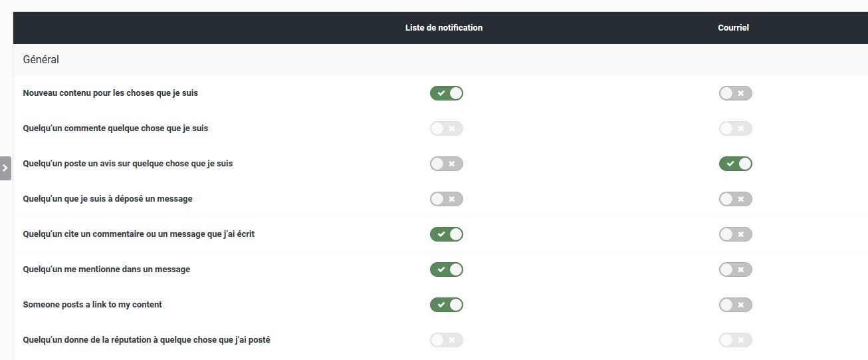Screen dimensions: 868x360
Task: Enable notification list when followed member posts
Action: (x=446, y=199)
